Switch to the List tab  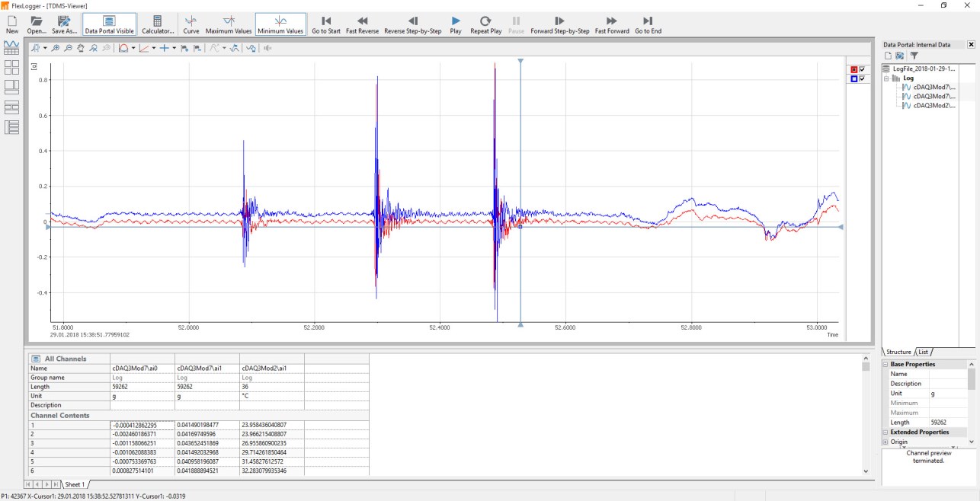(x=924, y=352)
